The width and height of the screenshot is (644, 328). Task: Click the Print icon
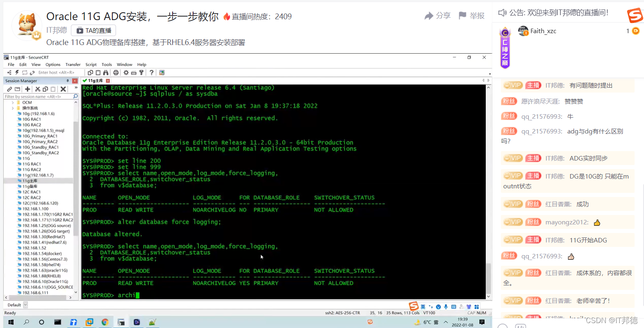116,72
